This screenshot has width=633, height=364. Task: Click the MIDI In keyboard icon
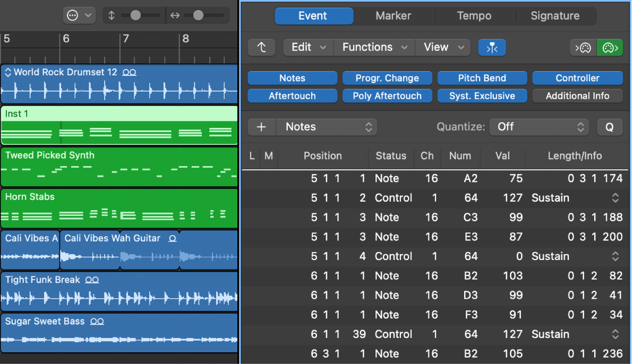coord(583,47)
